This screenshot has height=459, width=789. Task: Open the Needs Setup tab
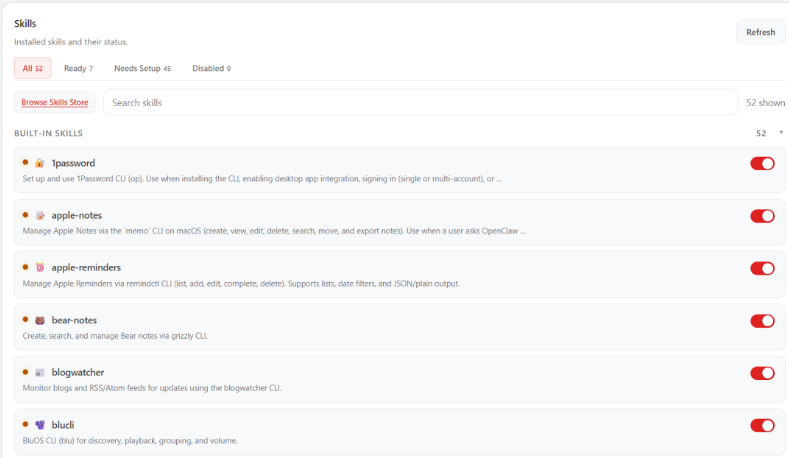point(142,68)
